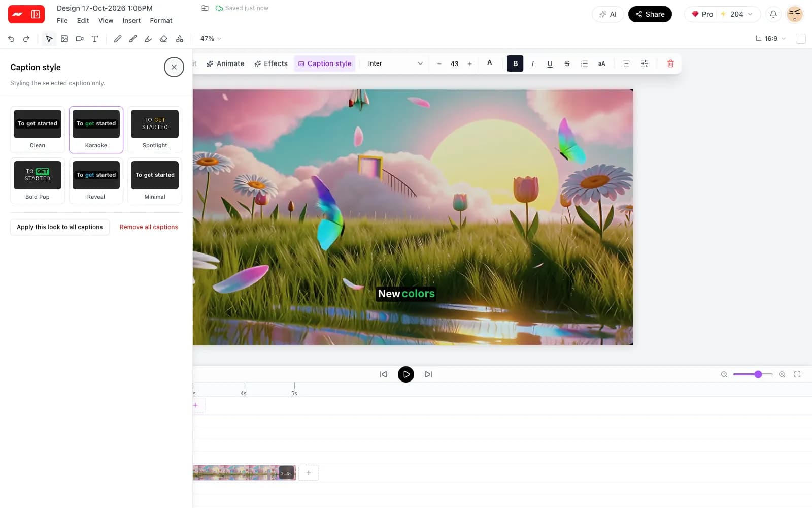Image resolution: width=812 pixels, height=508 pixels.
Task: Choose the video camera tool
Action: point(80,39)
